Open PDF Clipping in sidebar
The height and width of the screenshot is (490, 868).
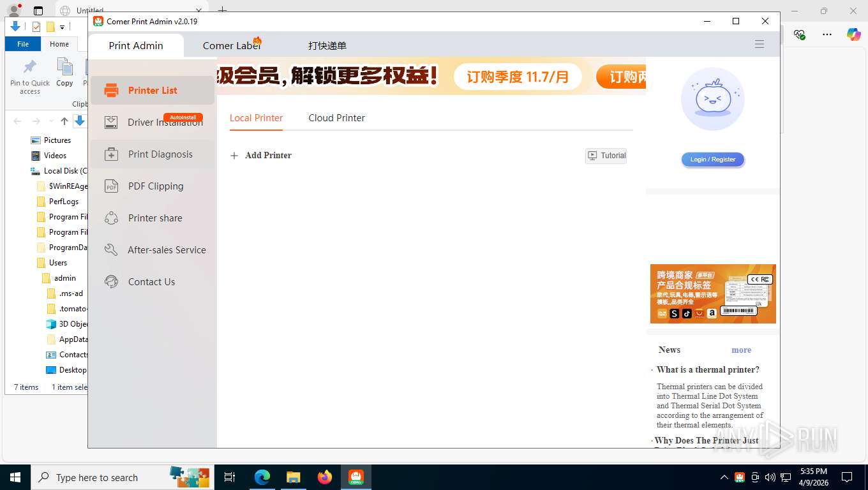pyautogui.click(x=152, y=186)
